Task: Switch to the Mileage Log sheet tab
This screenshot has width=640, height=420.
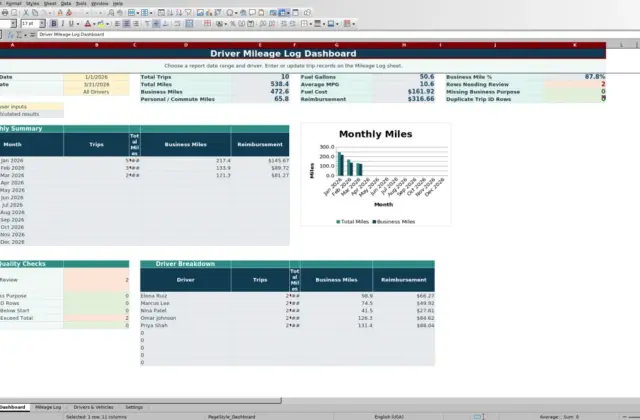Action: [x=48, y=407]
